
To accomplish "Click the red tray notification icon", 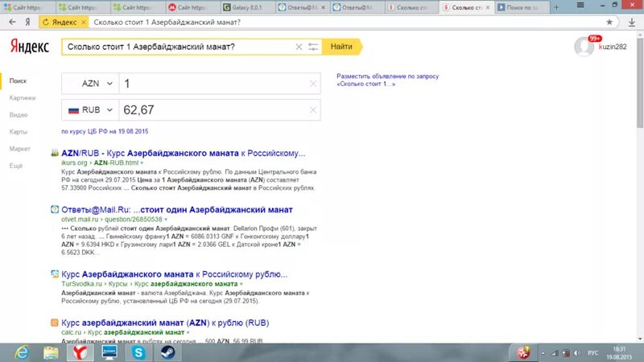I will [524, 352].
